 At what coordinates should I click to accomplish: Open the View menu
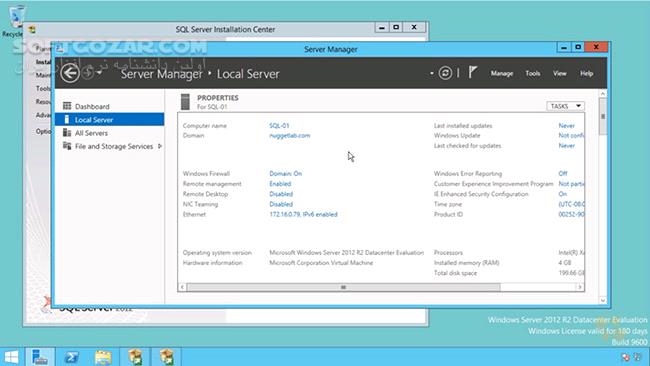pyautogui.click(x=559, y=73)
